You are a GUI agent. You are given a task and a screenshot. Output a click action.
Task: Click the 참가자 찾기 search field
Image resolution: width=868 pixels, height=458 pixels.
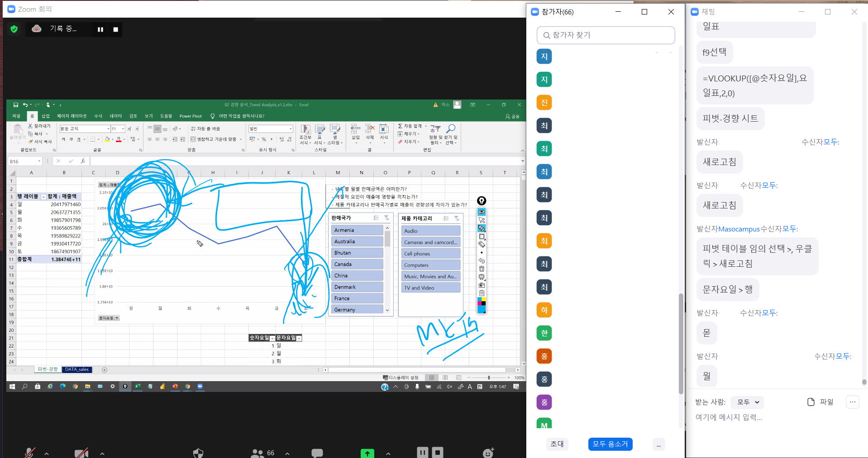[x=606, y=35]
